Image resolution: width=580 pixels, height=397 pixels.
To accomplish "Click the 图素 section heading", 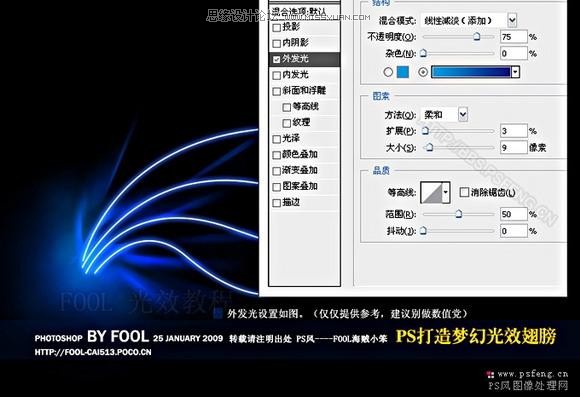I will [381, 96].
